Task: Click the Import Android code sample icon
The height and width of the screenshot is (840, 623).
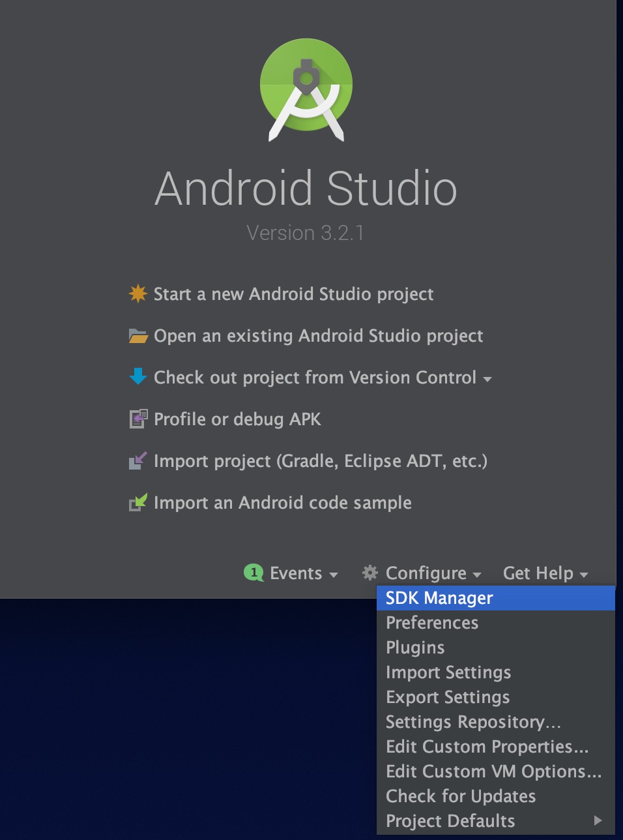Action: pyautogui.click(x=138, y=502)
